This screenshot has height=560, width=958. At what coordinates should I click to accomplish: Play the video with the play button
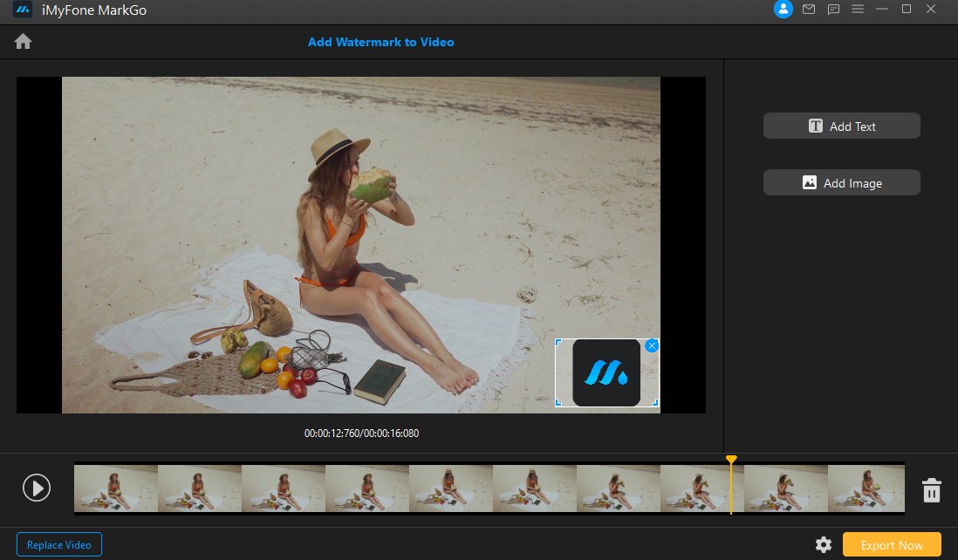tap(37, 488)
